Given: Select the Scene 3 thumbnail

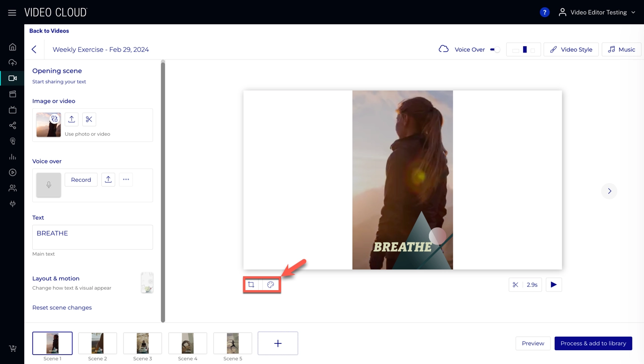Looking at the screenshot, I should click(x=142, y=343).
